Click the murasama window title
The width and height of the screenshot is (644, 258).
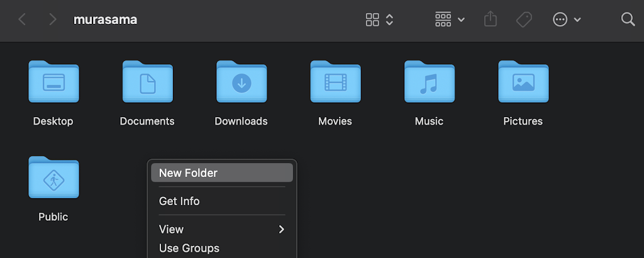(105, 20)
